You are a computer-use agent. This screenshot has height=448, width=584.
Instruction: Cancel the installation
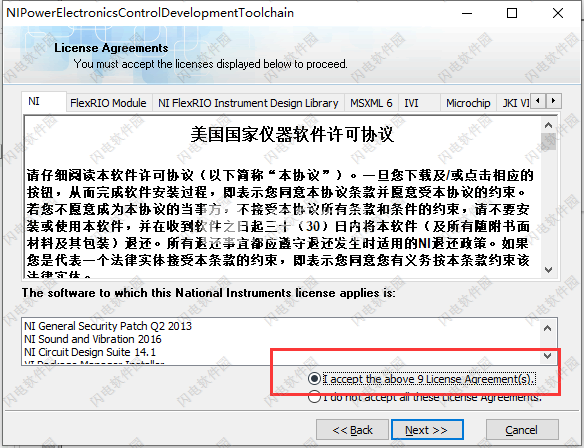coord(522,430)
